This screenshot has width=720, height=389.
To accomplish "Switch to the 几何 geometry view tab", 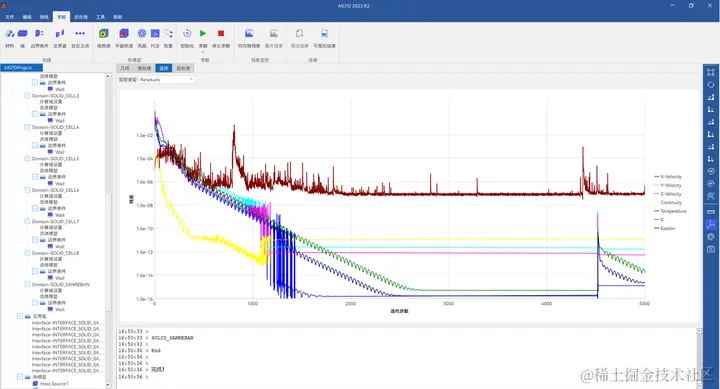I will (x=125, y=68).
